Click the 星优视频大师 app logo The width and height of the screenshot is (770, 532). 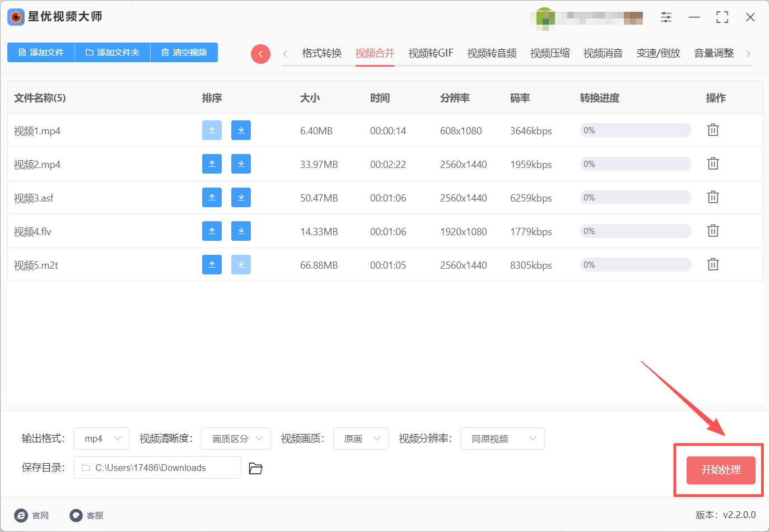pos(16,17)
